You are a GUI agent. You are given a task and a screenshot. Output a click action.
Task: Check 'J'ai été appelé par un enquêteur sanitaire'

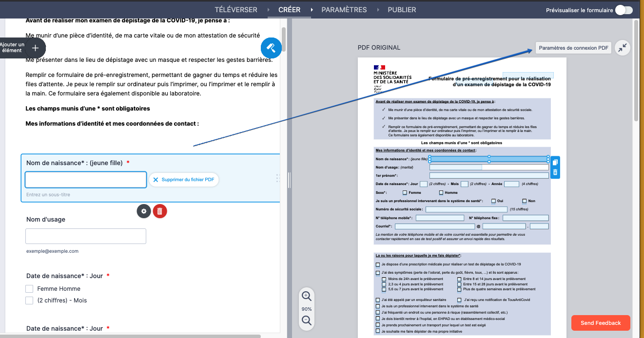pos(378,300)
